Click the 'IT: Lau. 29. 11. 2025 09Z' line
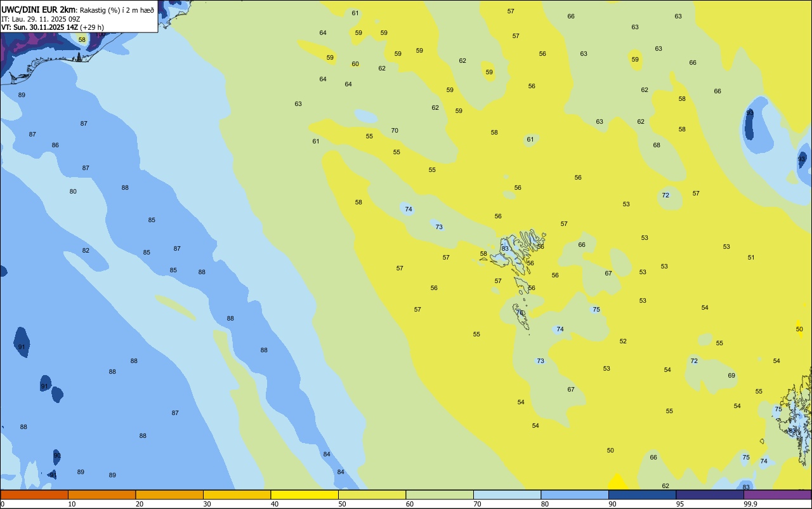 [41, 18]
